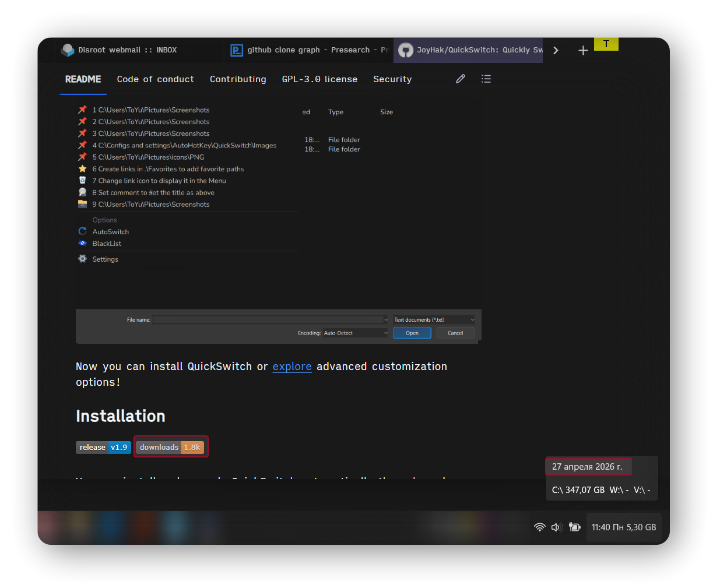
Task: Follow the explore link
Action: (x=292, y=367)
